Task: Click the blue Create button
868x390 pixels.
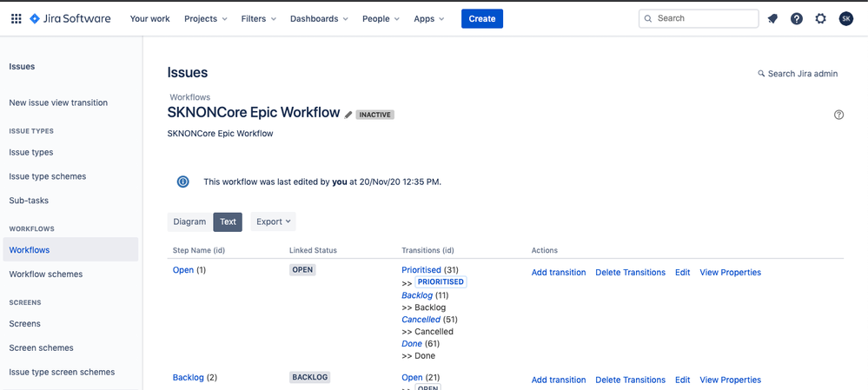Action: pos(482,19)
